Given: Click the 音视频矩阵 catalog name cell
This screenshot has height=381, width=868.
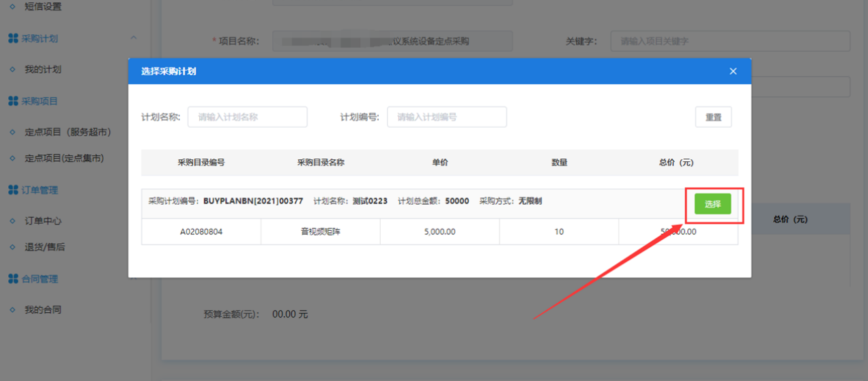Looking at the screenshot, I should 320,232.
